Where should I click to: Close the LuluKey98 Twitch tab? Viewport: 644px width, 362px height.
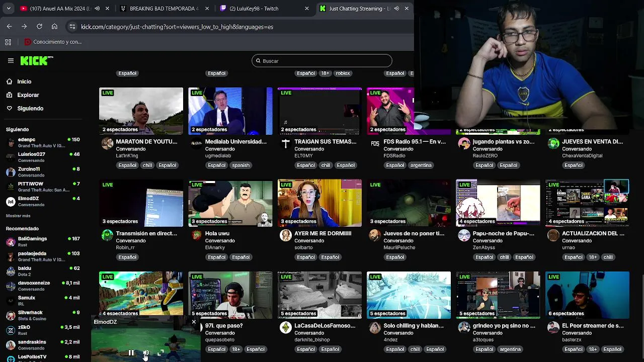tap(307, 9)
